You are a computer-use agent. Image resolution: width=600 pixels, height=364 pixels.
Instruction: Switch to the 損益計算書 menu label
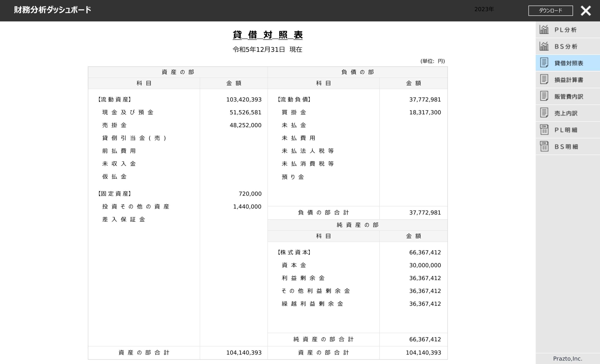pyautogui.click(x=569, y=80)
